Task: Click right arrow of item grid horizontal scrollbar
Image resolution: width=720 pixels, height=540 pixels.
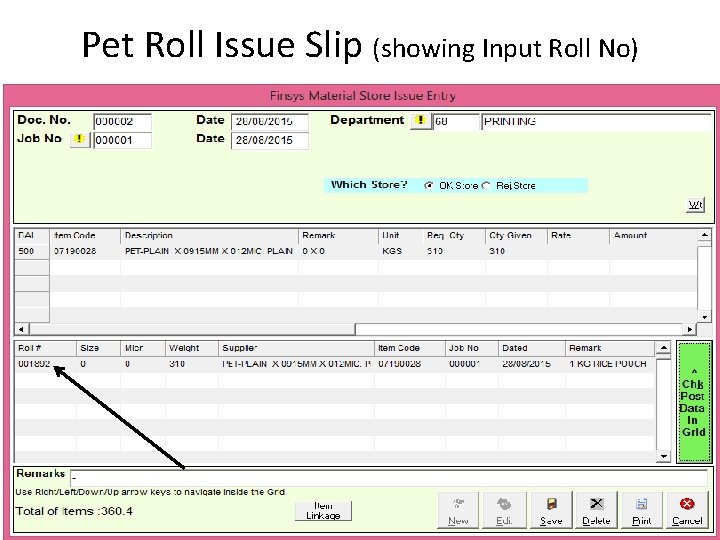Action: 690,329
